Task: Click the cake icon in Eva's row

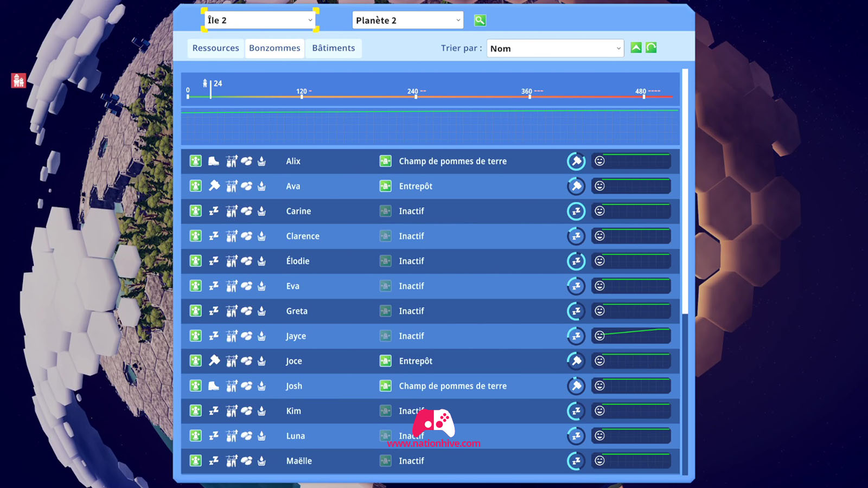Action: pos(261,286)
